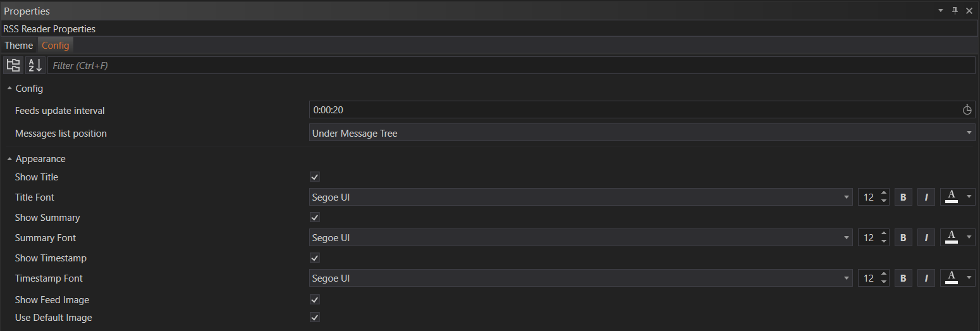
Task: Uncheck the Show Title checkbox
Action: click(x=315, y=177)
